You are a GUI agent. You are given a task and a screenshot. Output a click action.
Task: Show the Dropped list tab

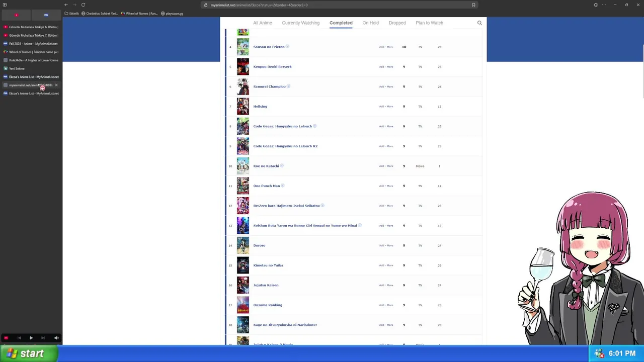click(397, 23)
